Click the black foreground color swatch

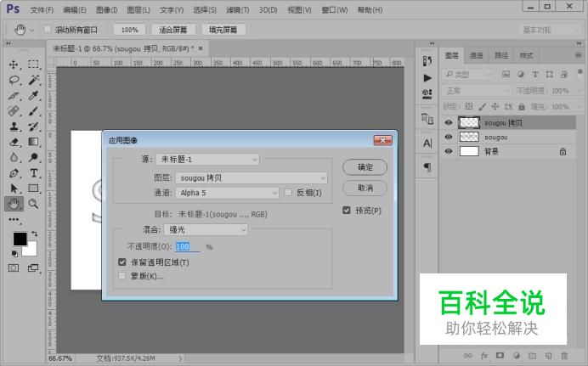(x=20, y=239)
